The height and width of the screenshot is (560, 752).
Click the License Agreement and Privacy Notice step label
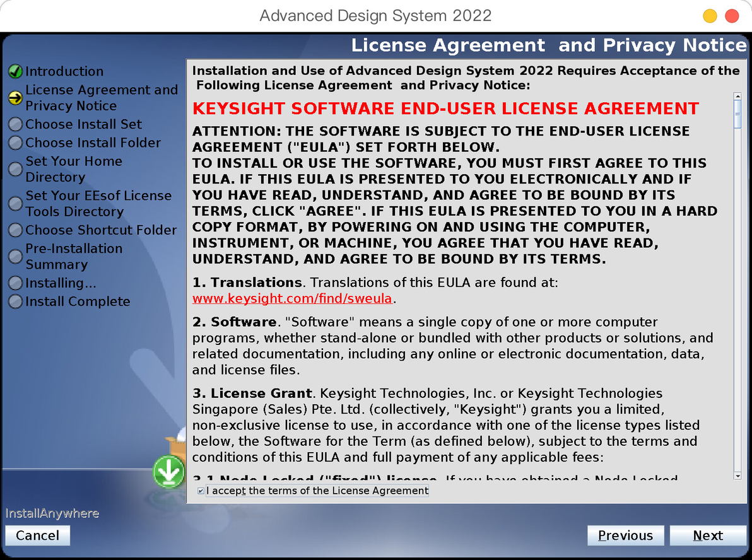(x=102, y=98)
